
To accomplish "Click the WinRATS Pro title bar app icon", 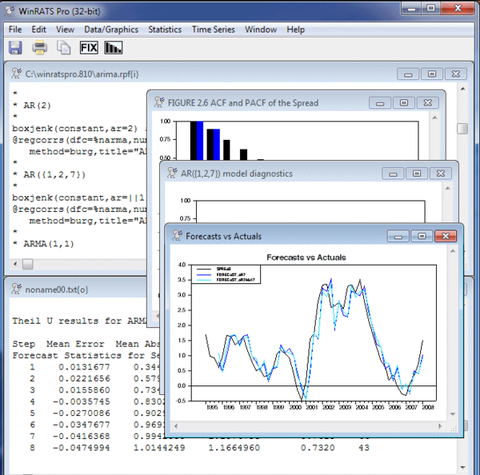I will click(10, 11).
